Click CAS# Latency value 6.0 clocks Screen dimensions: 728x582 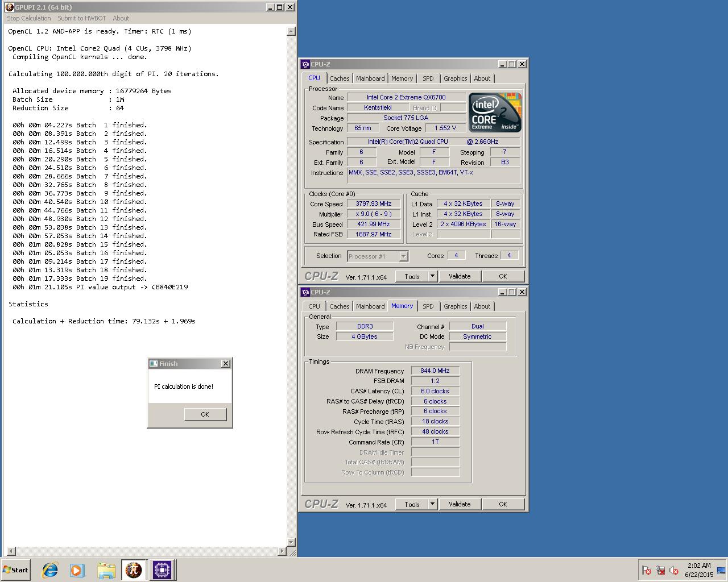[435, 391]
